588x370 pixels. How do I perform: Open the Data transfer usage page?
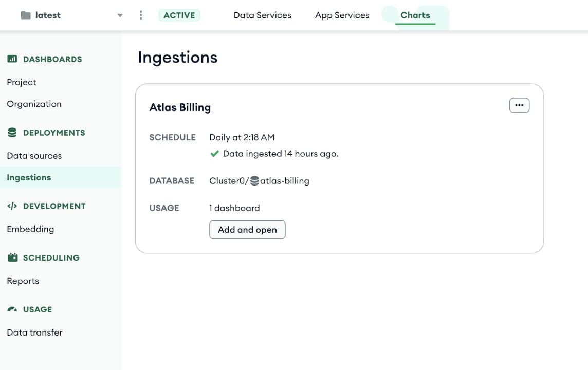click(34, 332)
